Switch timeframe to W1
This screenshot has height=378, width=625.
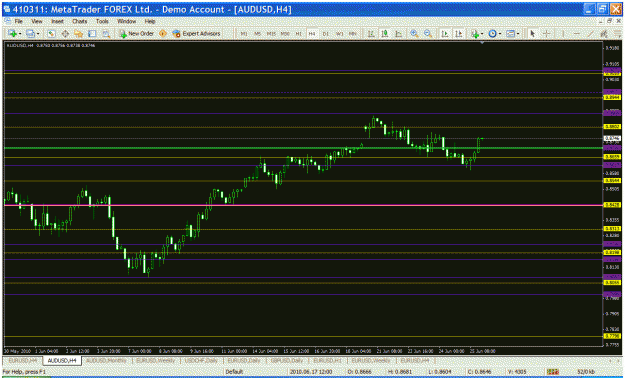[339, 34]
